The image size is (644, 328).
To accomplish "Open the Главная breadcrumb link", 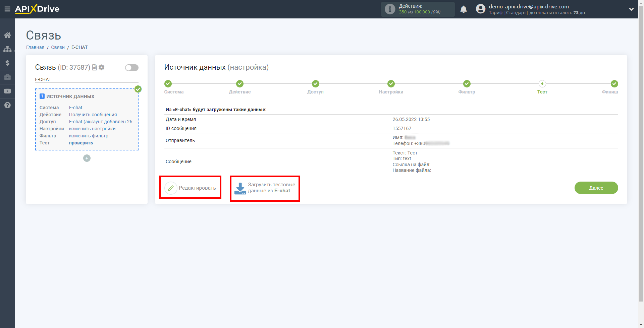I will (x=35, y=47).
